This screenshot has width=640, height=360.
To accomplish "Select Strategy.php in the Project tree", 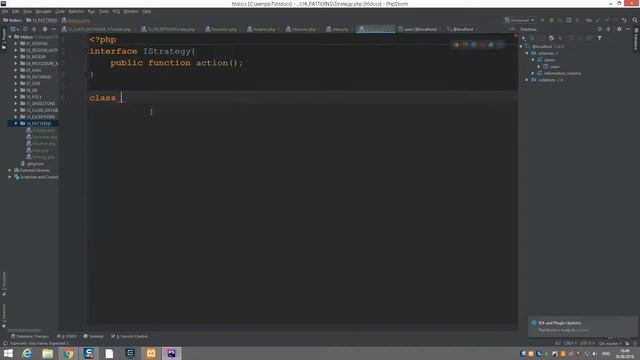I will pyautogui.click(x=40, y=157).
